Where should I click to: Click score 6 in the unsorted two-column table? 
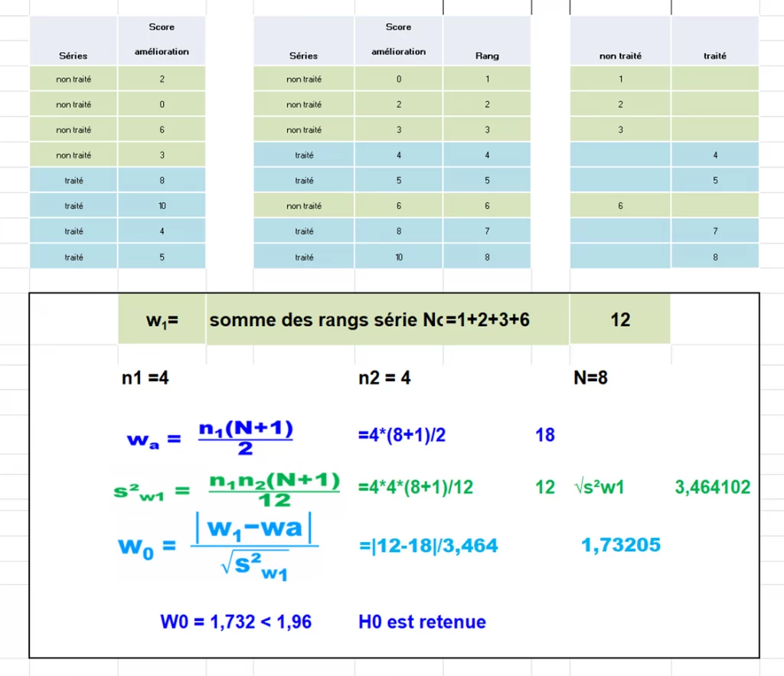point(162,130)
